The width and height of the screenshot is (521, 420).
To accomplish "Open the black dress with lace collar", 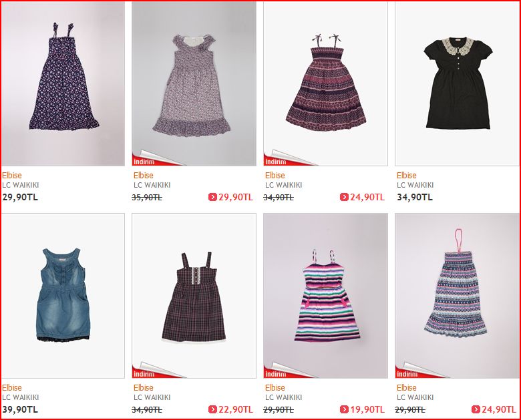I will point(457,83).
